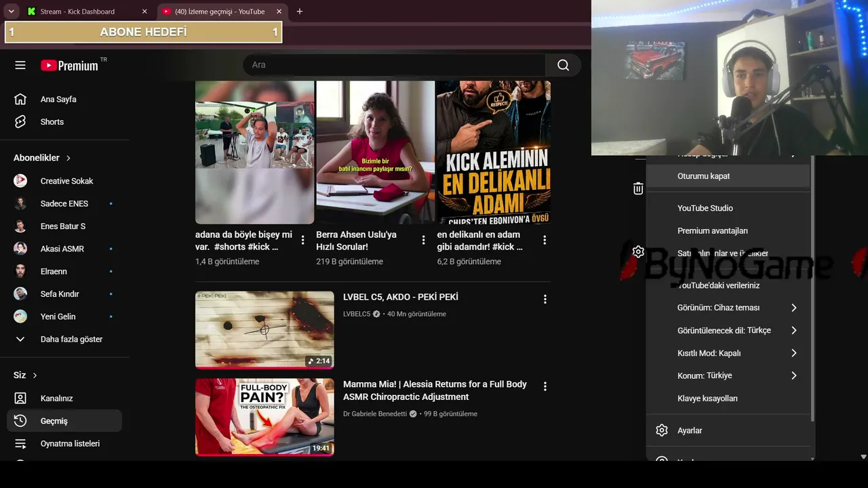
Task: Open the browser tab search dropdown
Action: click(x=12, y=12)
